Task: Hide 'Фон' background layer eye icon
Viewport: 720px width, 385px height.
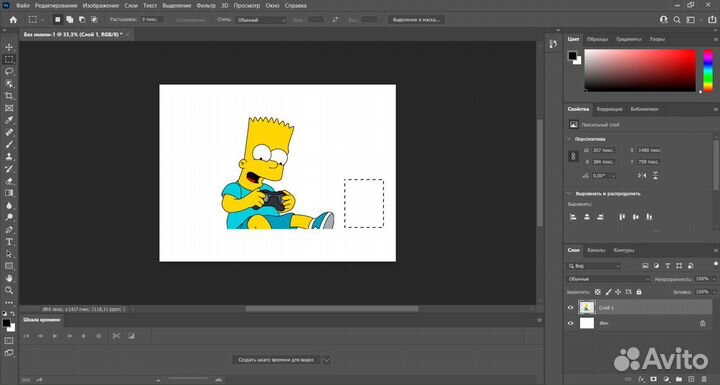Action: [x=570, y=323]
